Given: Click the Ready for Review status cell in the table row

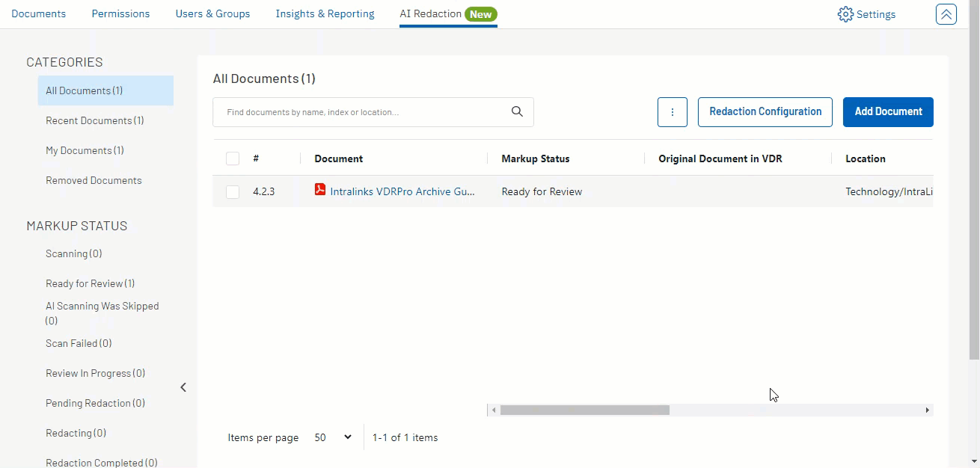Looking at the screenshot, I should (x=542, y=191).
